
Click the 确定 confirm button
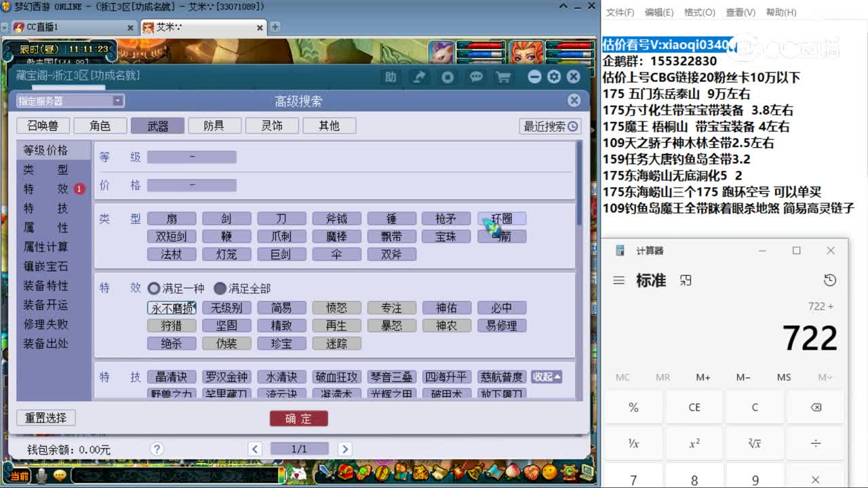click(x=298, y=418)
